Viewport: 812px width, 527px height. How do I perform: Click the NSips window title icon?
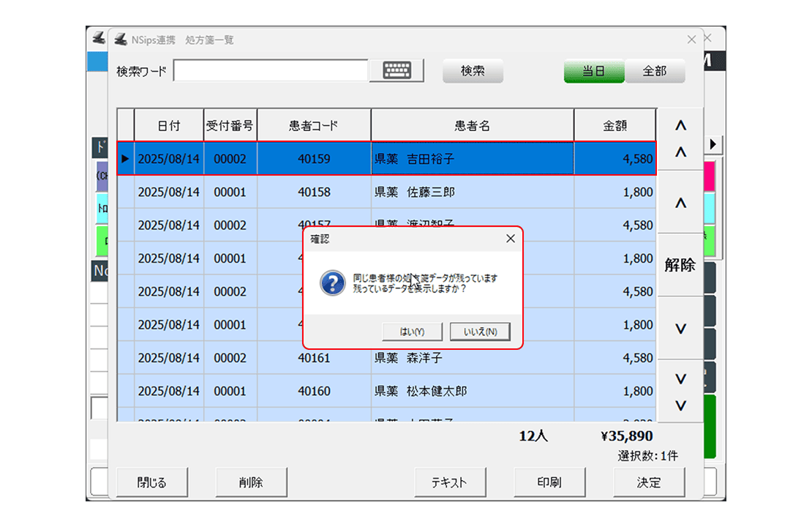pyautogui.click(x=121, y=40)
